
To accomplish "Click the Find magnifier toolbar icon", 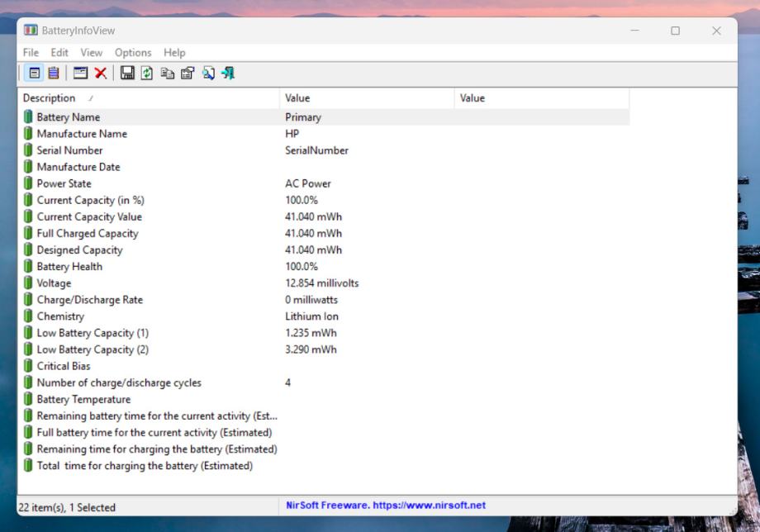I will [208, 74].
